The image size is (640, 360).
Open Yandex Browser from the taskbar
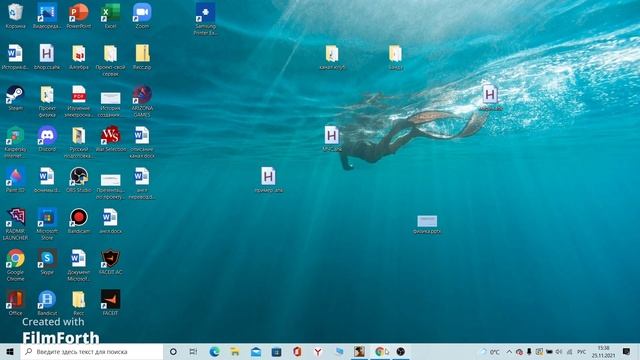[318, 351]
